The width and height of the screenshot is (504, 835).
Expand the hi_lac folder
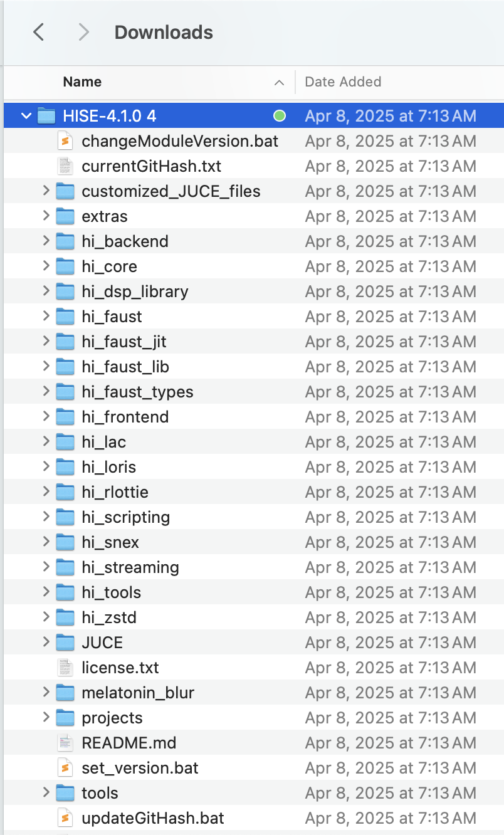tap(46, 442)
